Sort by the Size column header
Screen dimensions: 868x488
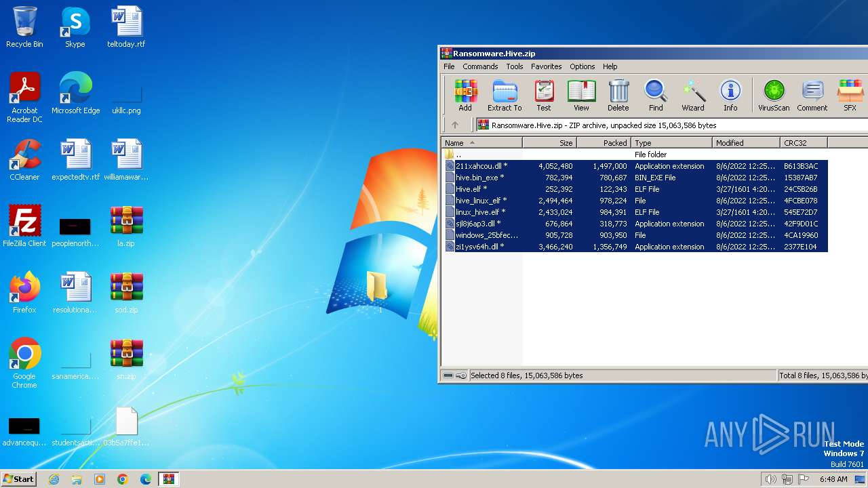point(549,142)
